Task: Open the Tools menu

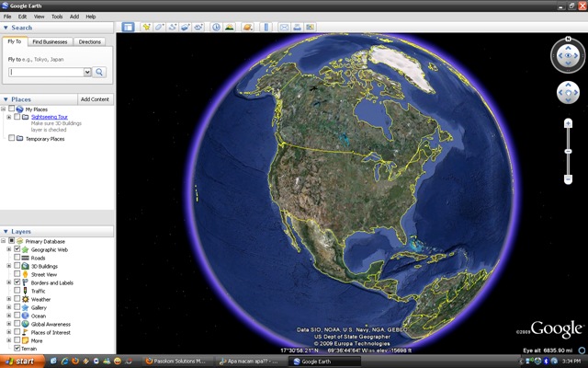Action: point(57,17)
